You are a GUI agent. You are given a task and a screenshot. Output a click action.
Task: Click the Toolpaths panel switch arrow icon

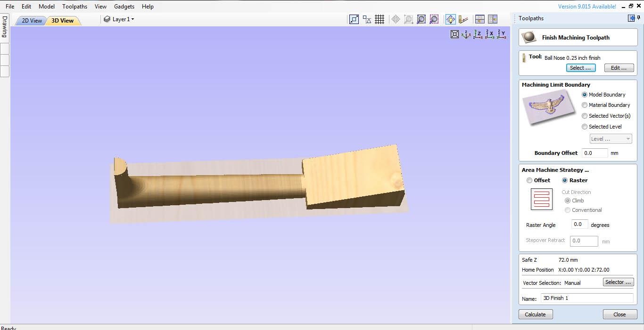coord(631,18)
